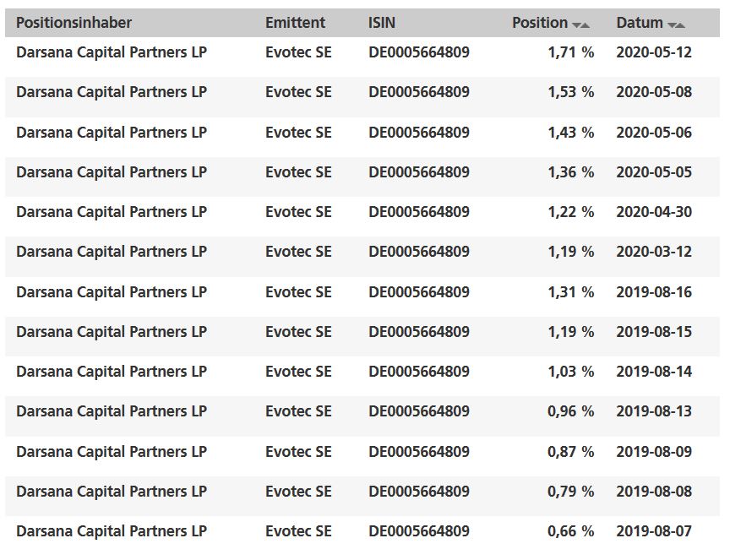730x560 pixels.
Task: Click the ISIN in the 2020-05-06 row
Action: pos(419,133)
